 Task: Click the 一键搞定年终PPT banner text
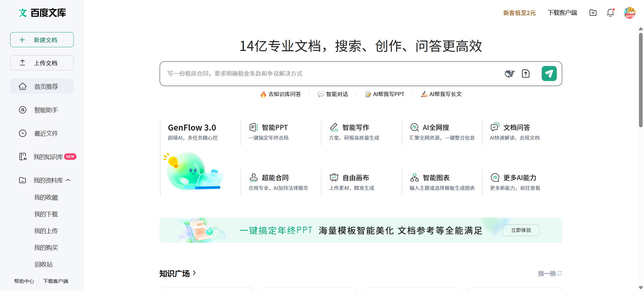tap(276, 230)
